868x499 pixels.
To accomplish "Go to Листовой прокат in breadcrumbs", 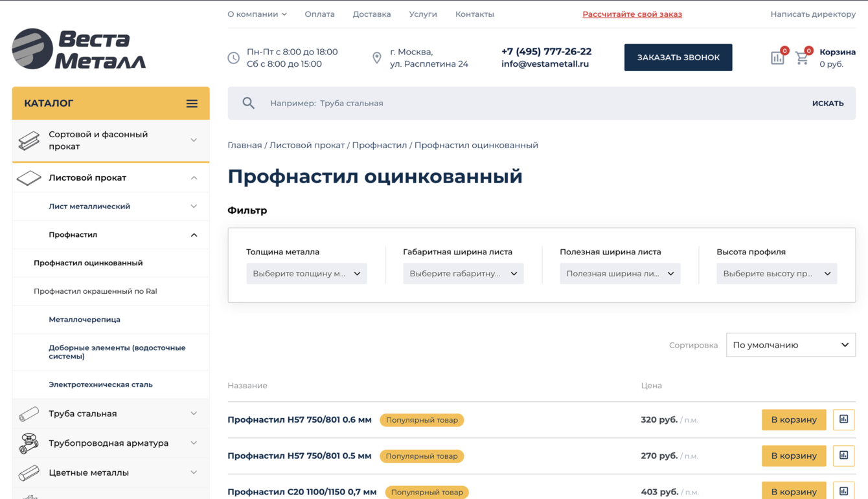I will [307, 145].
